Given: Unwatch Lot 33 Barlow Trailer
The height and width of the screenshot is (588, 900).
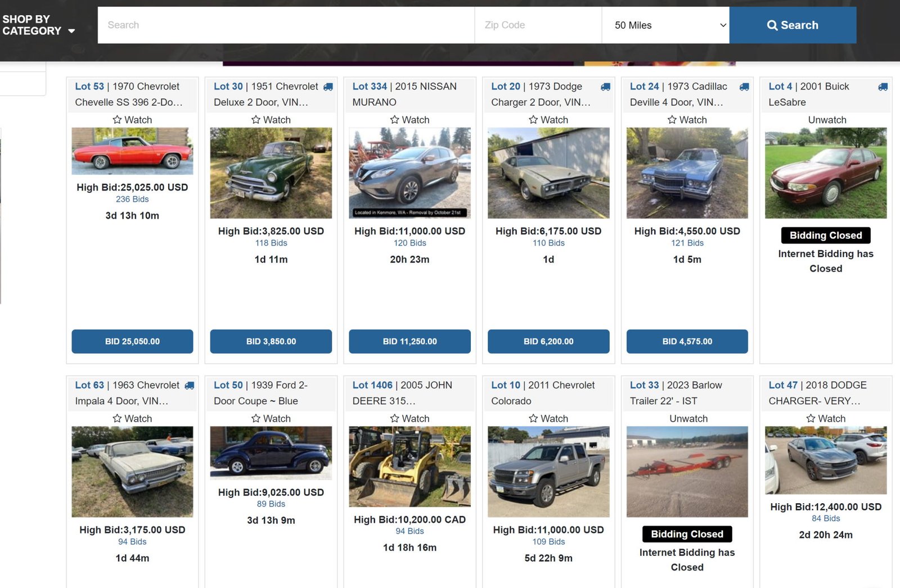Looking at the screenshot, I should 688,419.
